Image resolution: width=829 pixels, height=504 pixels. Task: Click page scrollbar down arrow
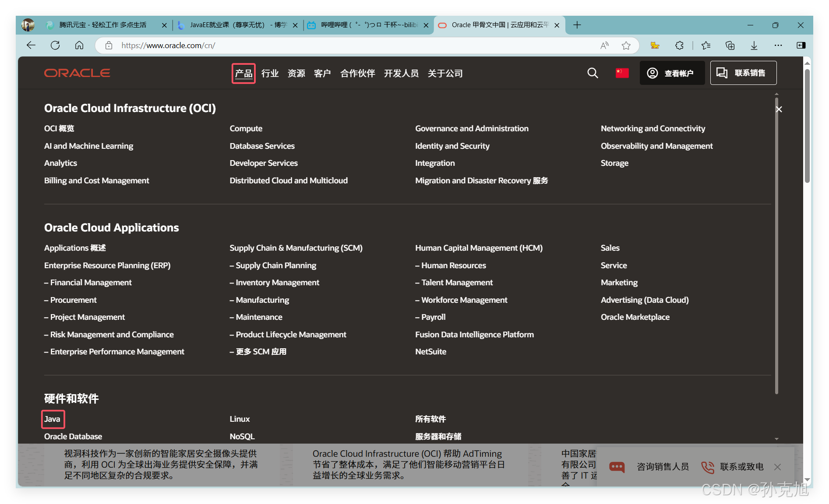807,480
